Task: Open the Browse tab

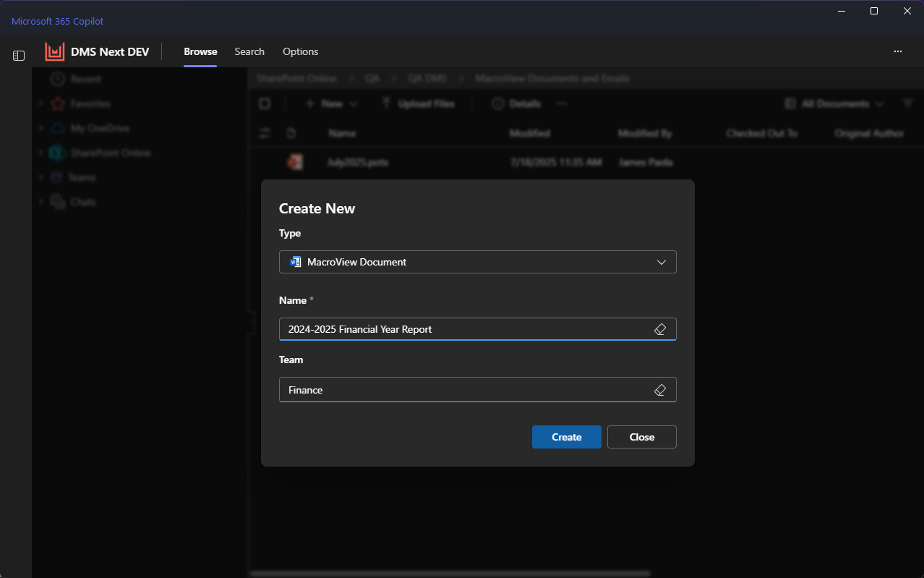Action: 200,51
